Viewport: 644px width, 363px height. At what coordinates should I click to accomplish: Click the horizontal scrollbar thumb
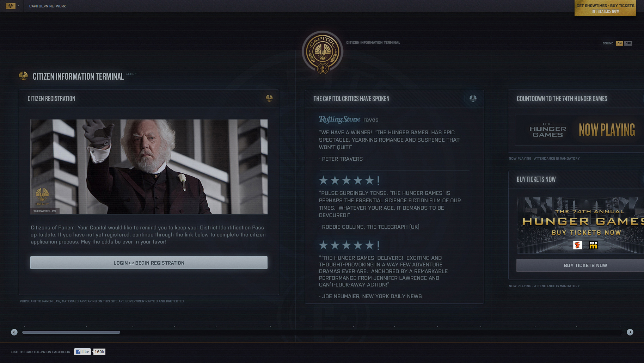pos(71,332)
